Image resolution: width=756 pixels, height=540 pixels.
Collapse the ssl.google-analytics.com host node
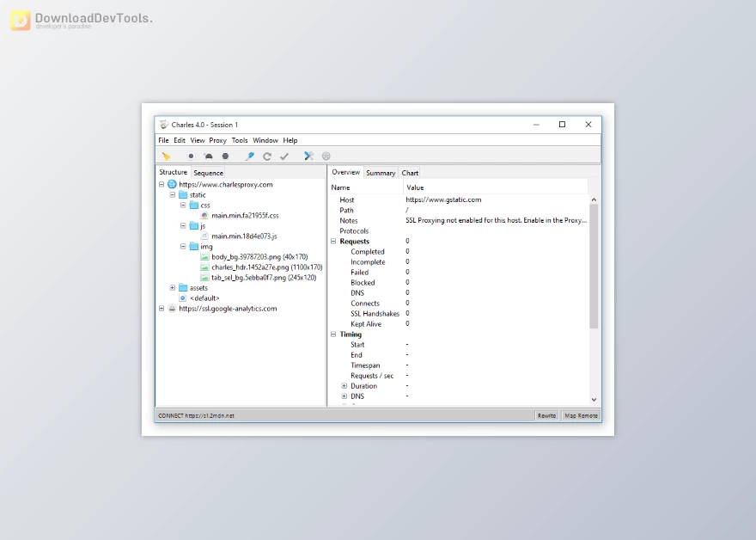162,309
